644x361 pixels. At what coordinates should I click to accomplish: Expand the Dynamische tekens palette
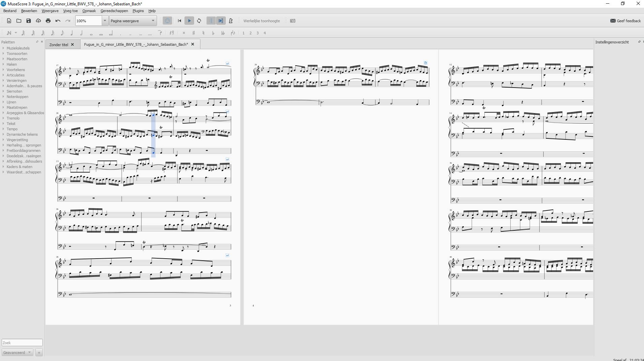tap(22, 134)
